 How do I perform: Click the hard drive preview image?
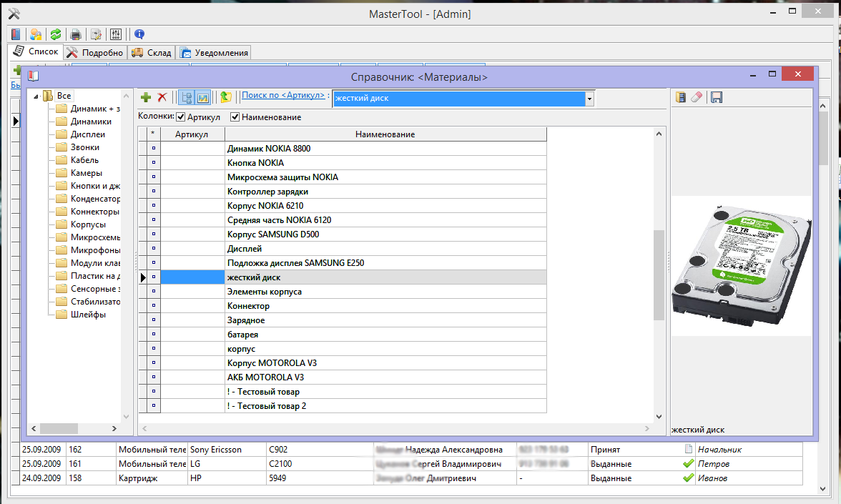click(x=741, y=266)
